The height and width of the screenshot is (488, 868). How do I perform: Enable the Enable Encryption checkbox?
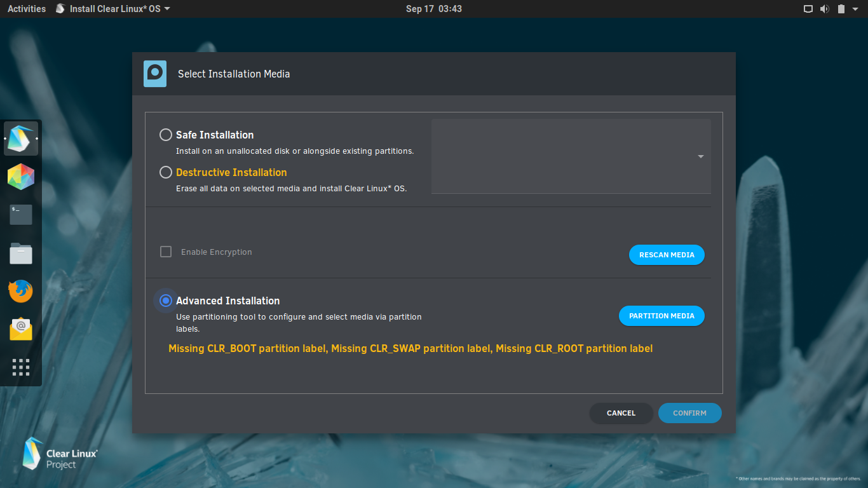click(165, 252)
